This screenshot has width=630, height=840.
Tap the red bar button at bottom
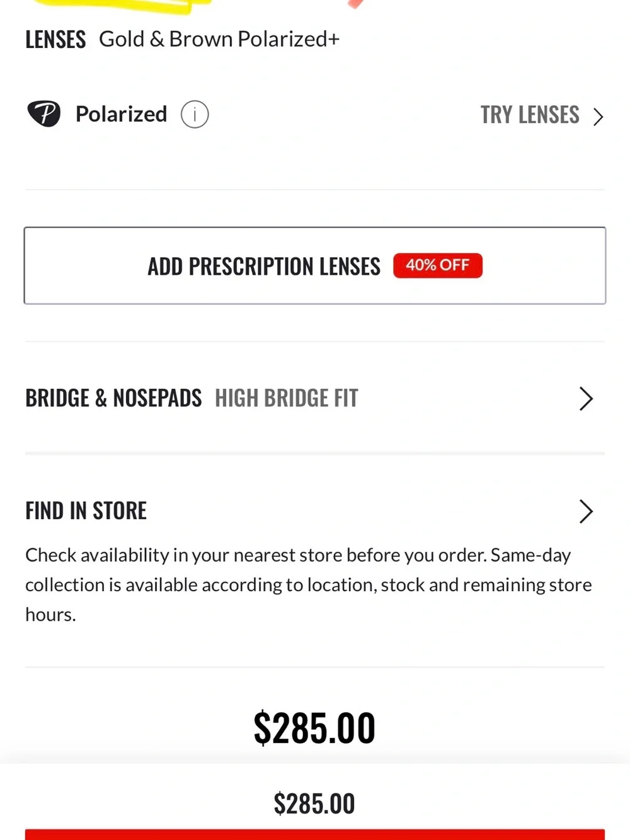coord(315,835)
